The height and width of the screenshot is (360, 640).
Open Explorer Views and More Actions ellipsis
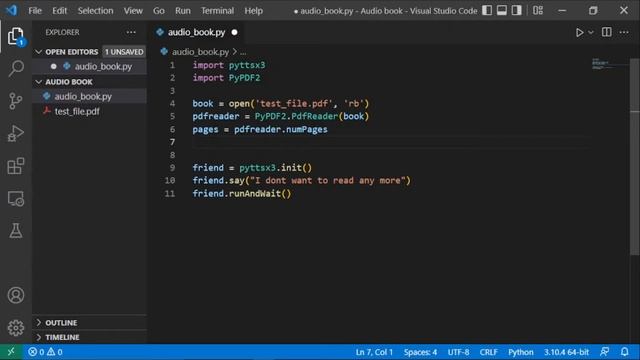point(131,32)
